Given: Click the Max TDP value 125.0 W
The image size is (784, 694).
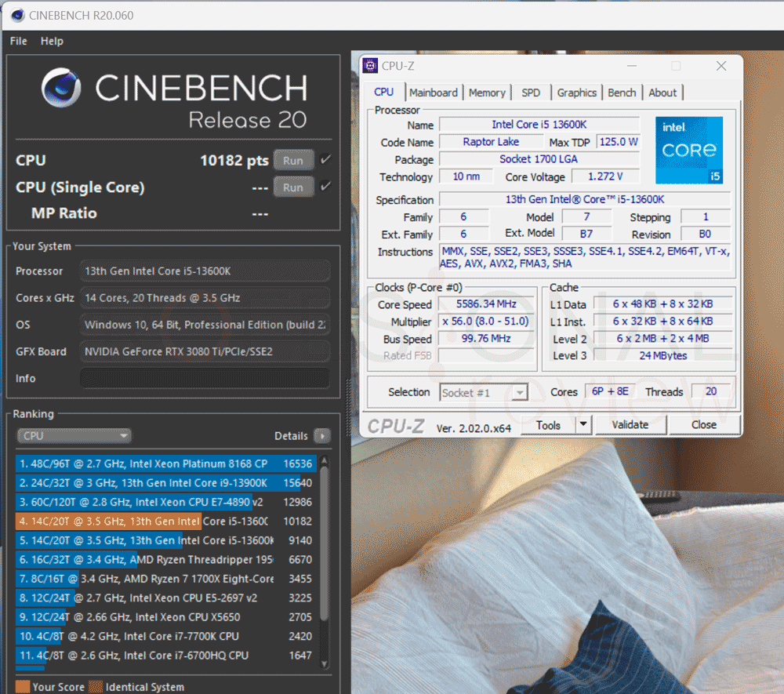Looking at the screenshot, I should coord(619,142).
